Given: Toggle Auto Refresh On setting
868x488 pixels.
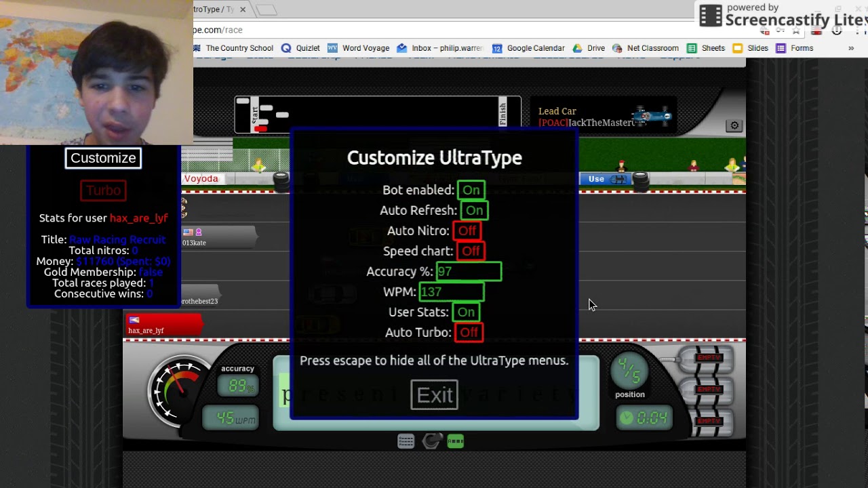Looking at the screenshot, I should tap(474, 211).
